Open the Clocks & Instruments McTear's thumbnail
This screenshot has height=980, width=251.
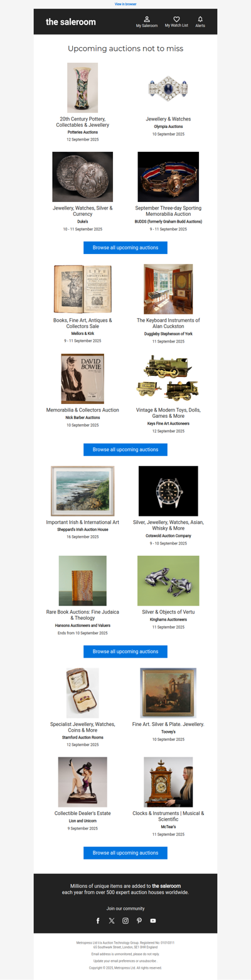(x=168, y=782)
